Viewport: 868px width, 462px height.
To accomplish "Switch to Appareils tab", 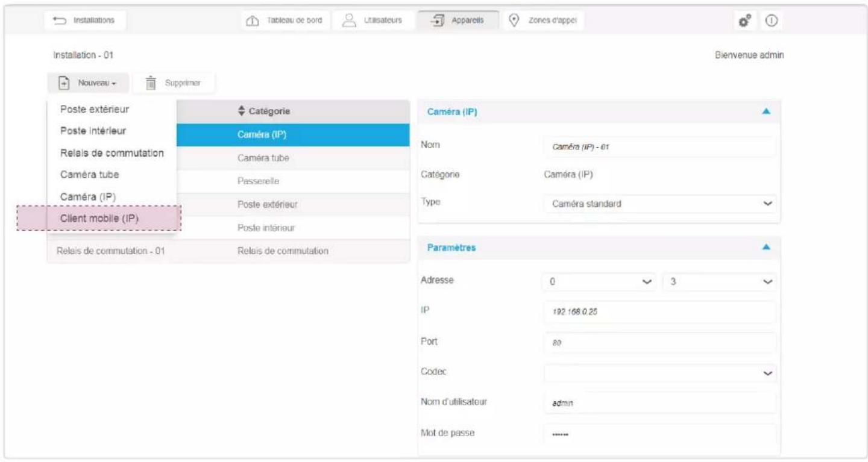I will coord(459,20).
